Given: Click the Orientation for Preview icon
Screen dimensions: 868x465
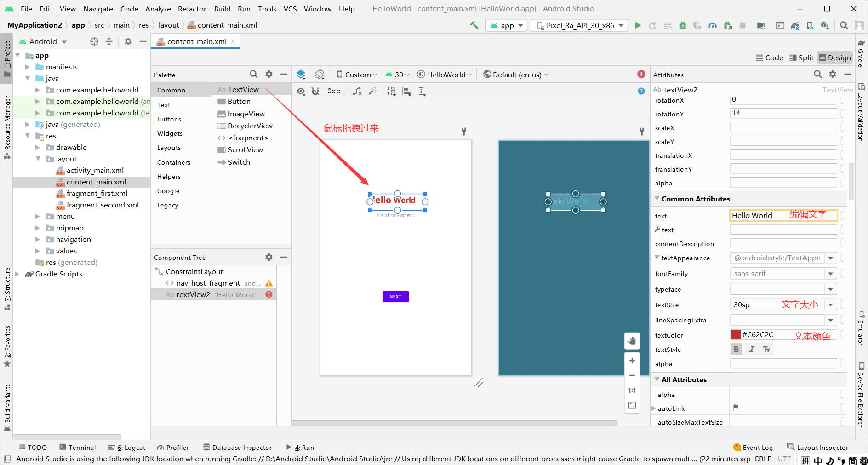Looking at the screenshot, I should 320,75.
